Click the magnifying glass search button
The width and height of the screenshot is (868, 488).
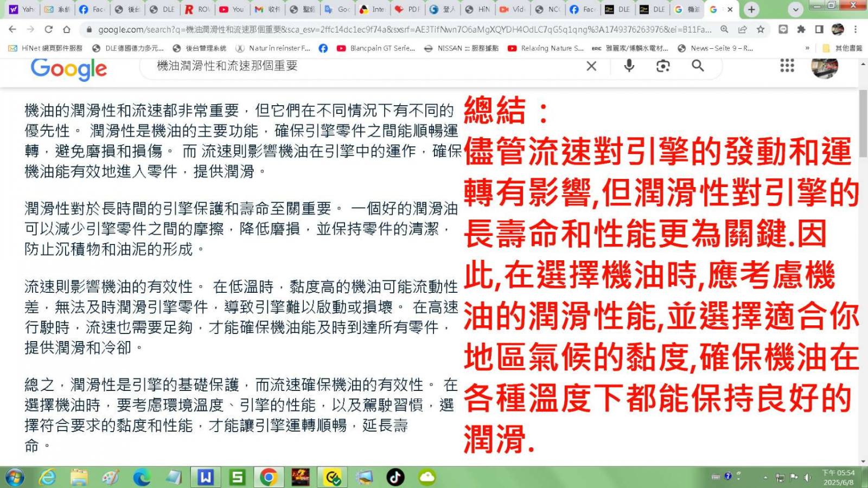pos(698,66)
